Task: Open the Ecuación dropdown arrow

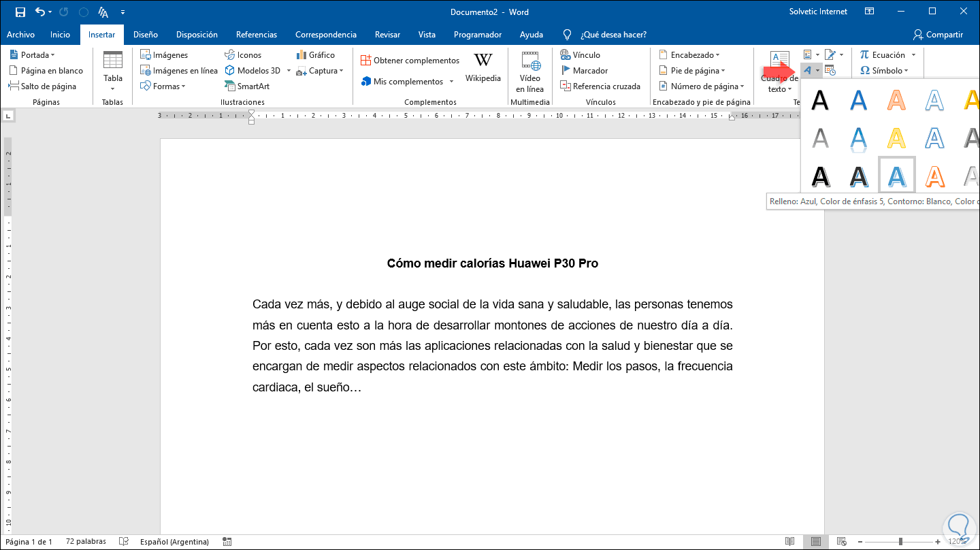Action: (913, 55)
